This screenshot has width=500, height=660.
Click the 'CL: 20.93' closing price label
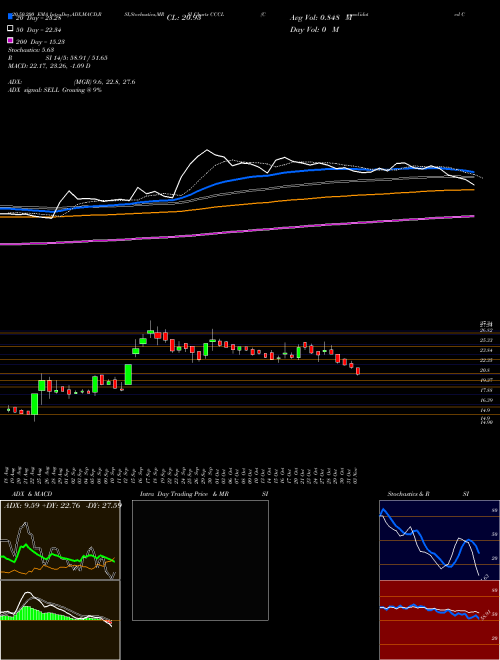pos(184,18)
